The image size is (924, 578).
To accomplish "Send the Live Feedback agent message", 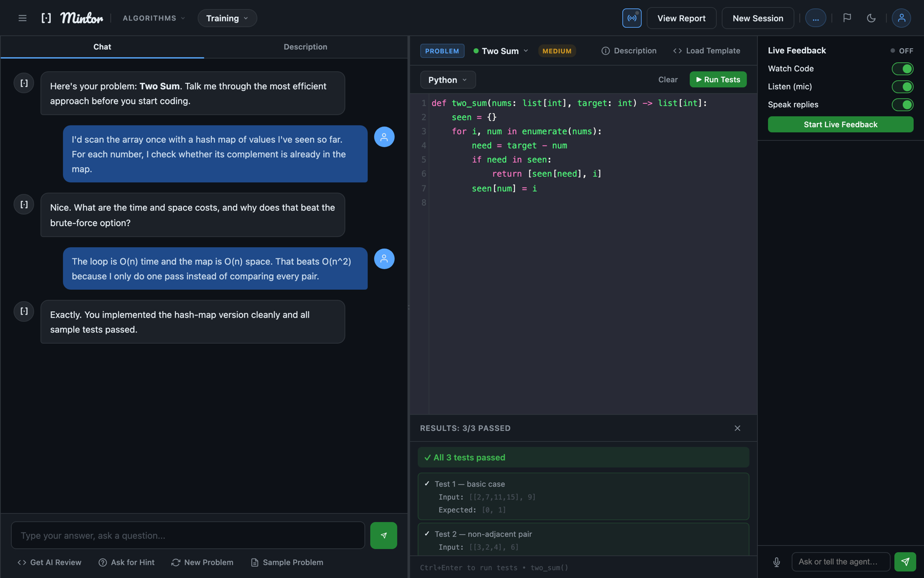I will tap(905, 562).
